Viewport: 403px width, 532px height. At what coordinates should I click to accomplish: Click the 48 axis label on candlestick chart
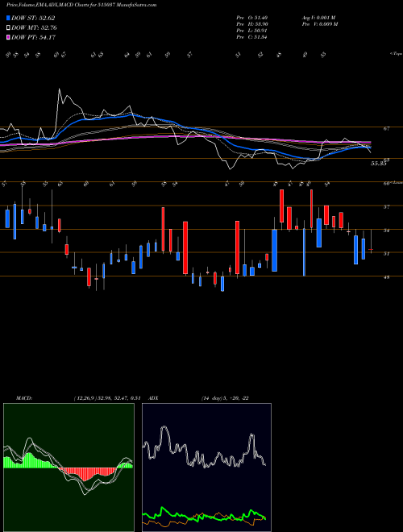[x=387, y=277]
